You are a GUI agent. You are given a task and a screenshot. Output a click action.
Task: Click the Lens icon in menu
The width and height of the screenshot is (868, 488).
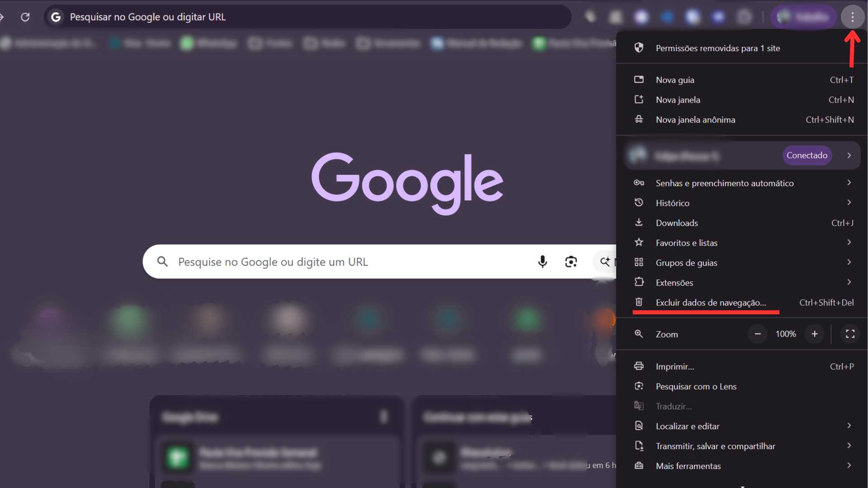click(639, 386)
